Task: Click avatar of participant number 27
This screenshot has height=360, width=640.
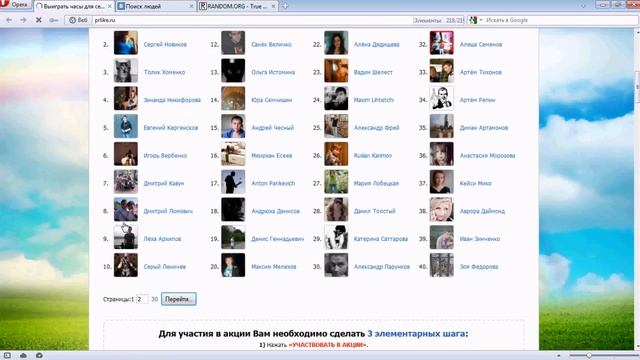Action: click(x=336, y=182)
